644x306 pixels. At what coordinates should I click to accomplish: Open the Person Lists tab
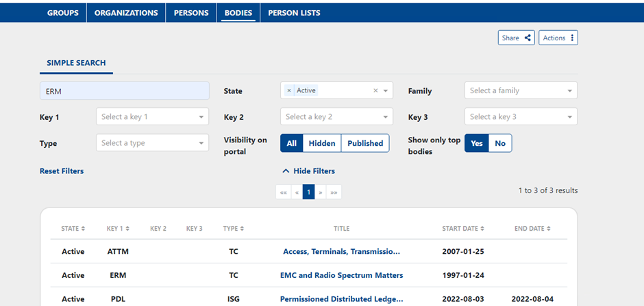(x=294, y=13)
